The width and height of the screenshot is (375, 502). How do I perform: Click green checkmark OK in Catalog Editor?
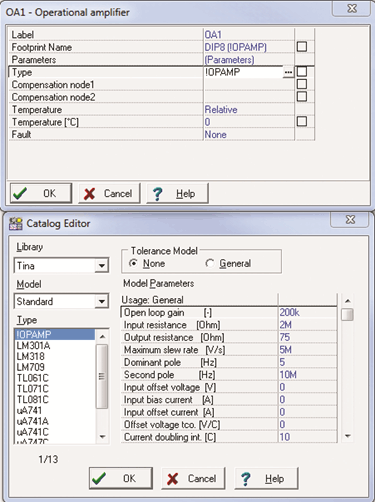(x=121, y=478)
